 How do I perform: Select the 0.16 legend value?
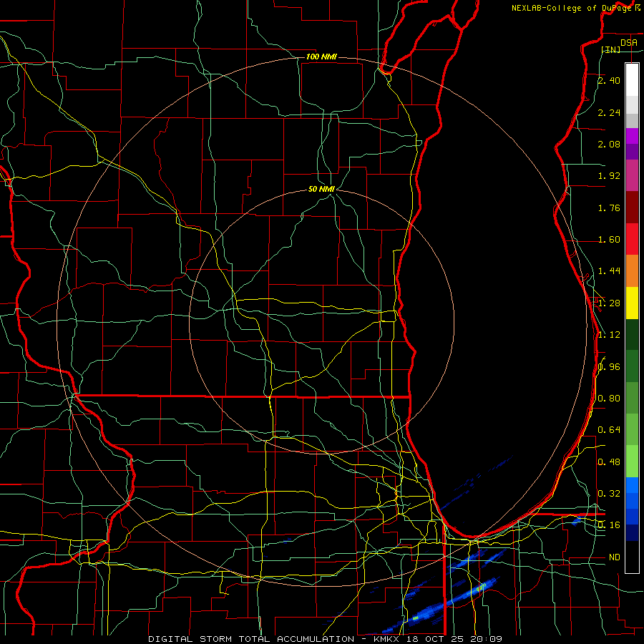[x=609, y=525]
